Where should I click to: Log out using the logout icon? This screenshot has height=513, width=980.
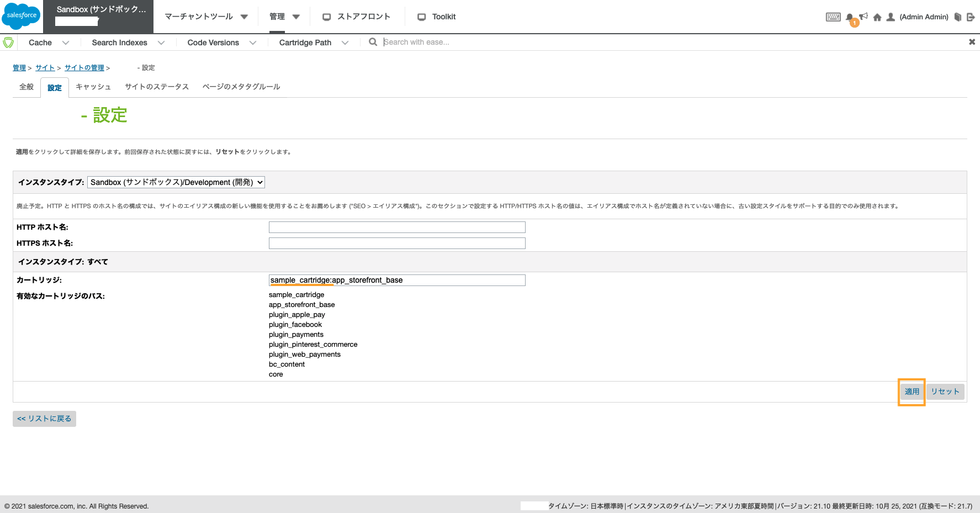970,17
